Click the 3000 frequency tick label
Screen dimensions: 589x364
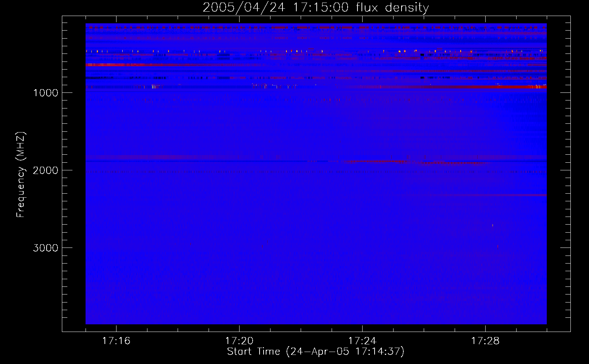point(46,248)
